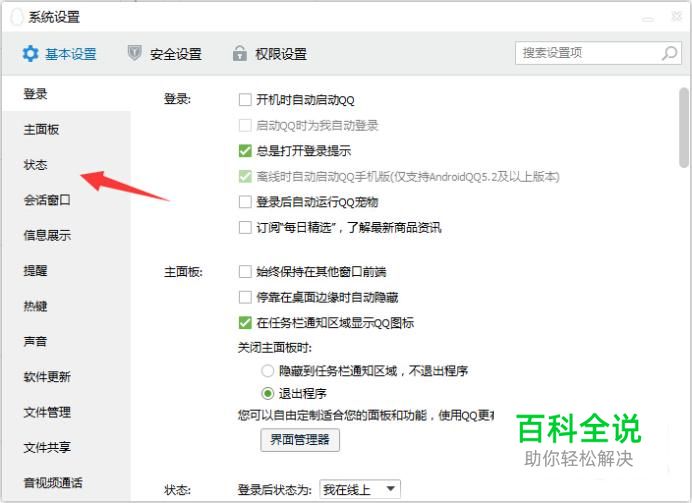The height and width of the screenshot is (503, 692).
Task: Open the 基本设置 tab
Action: coord(59,54)
